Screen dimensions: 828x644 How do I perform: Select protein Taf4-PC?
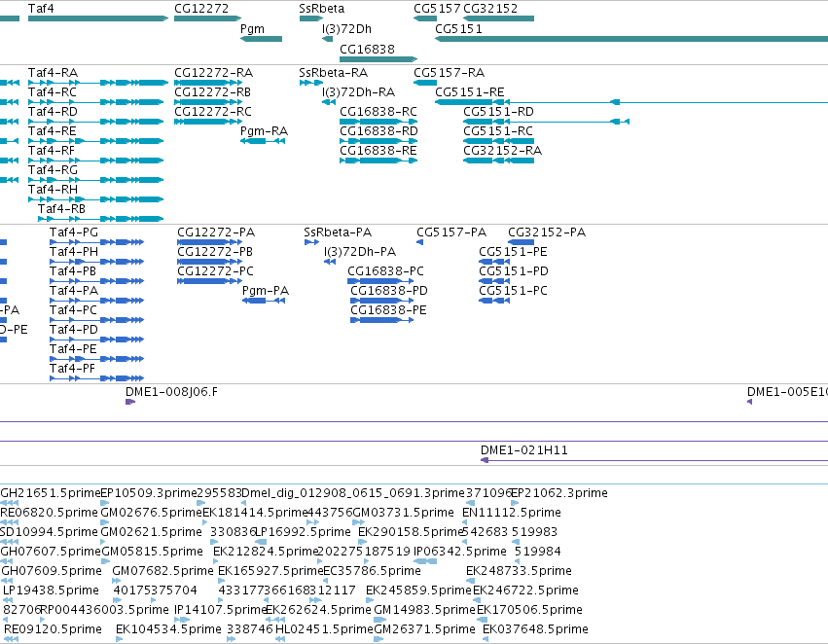pos(96,320)
